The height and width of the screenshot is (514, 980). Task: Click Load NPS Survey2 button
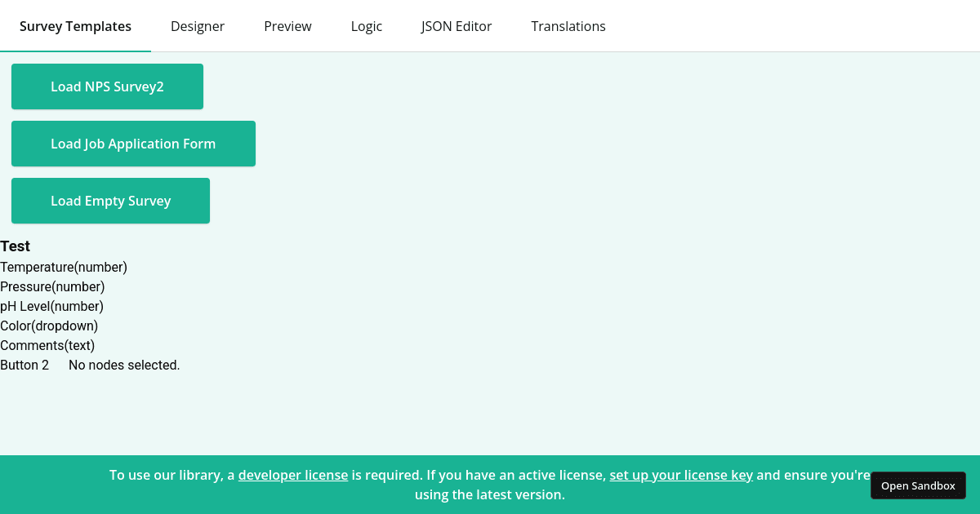pos(107,86)
